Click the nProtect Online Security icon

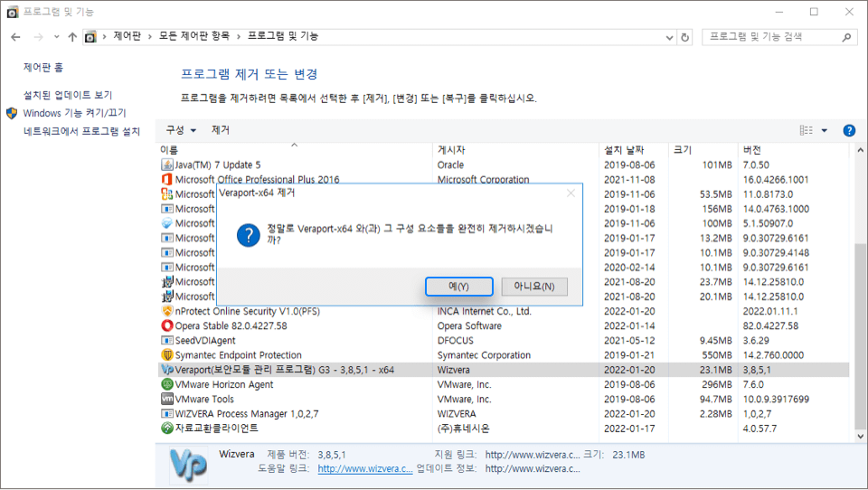coord(166,311)
